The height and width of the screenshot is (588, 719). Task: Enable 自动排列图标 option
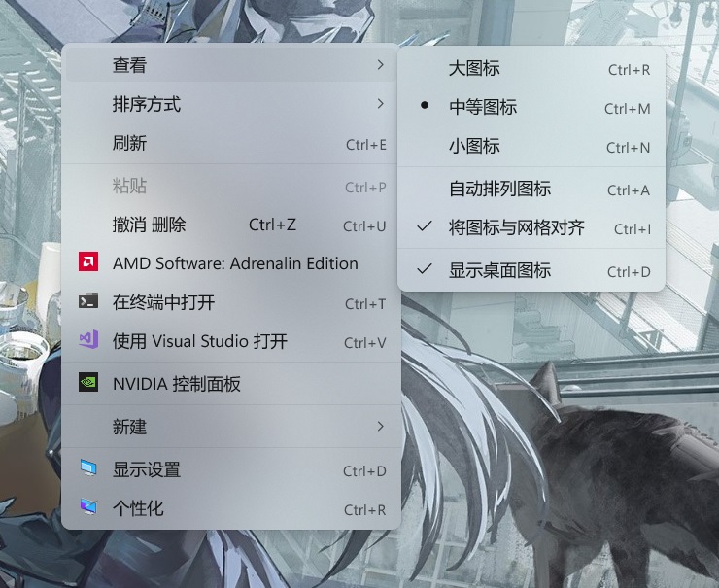(531, 189)
